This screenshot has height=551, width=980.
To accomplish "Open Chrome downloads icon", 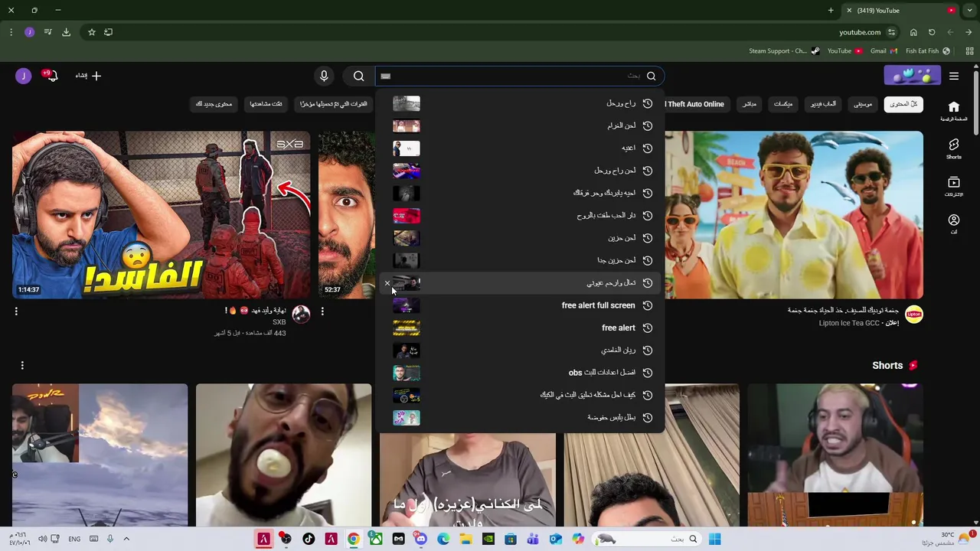I will 66,32.
